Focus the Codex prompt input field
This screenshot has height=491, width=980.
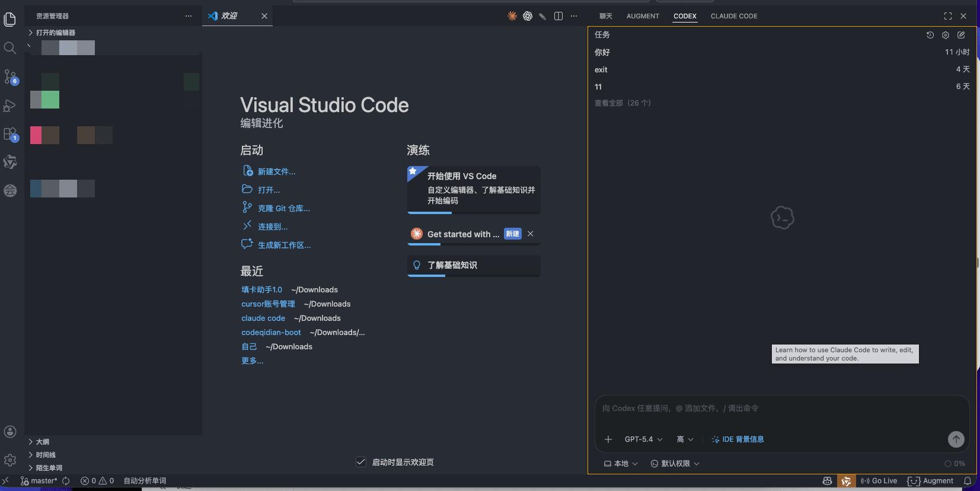pyautogui.click(x=782, y=409)
